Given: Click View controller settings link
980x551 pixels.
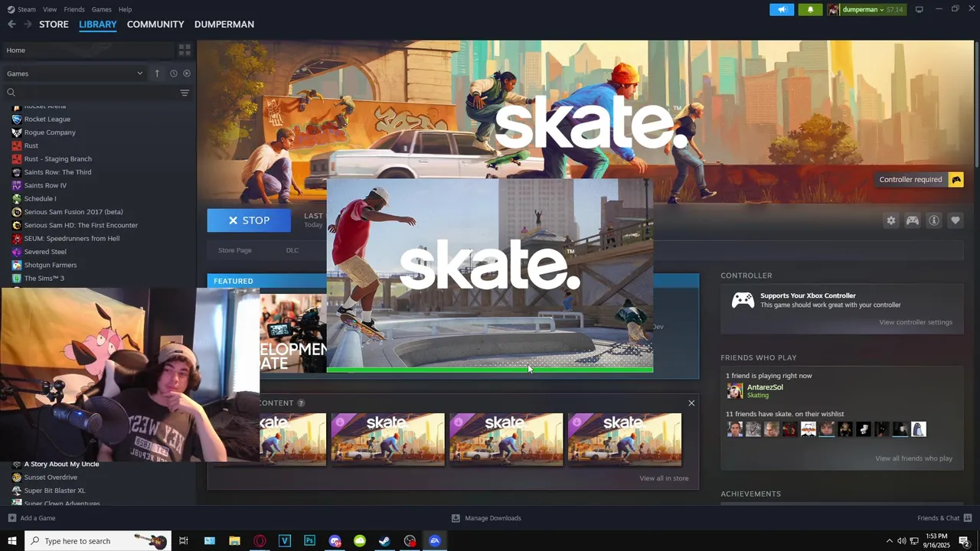Looking at the screenshot, I should click(916, 322).
